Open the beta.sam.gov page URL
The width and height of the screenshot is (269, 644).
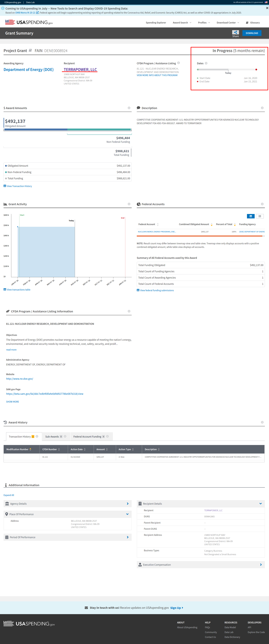[x=45, y=394]
